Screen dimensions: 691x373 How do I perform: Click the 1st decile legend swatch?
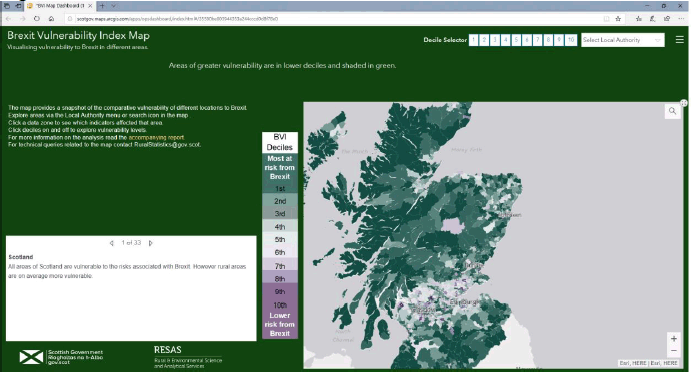(x=280, y=188)
